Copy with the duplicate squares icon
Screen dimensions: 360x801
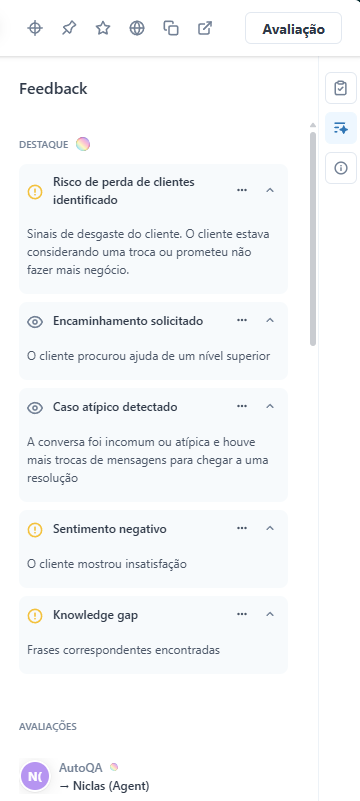(171, 28)
